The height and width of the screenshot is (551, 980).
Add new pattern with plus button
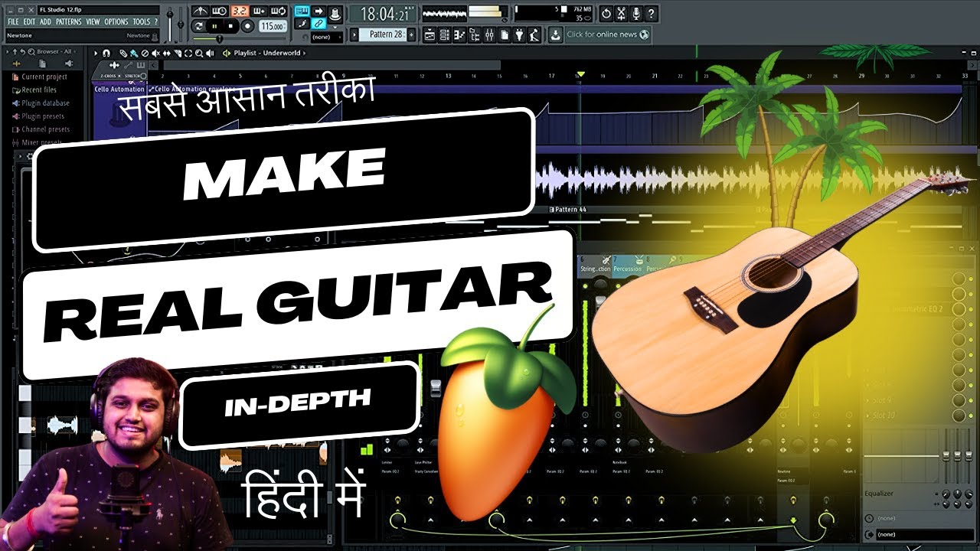411,34
